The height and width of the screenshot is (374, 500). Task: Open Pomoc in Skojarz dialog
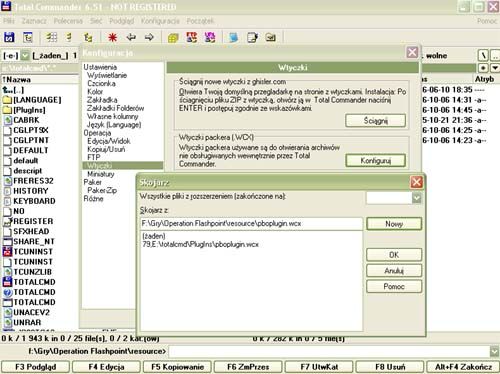pyautogui.click(x=394, y=286)
